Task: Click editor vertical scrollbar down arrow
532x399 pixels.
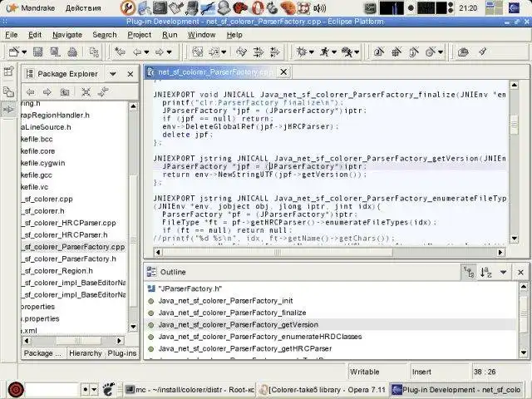Action: click(x=515, y=239)
